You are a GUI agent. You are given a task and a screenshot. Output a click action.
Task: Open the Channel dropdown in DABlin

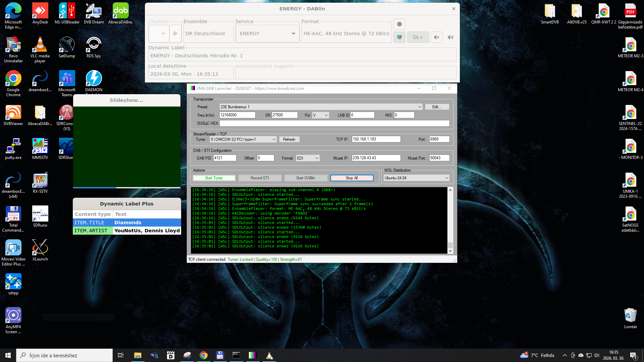pyautogui.click(x=159, y=34)
